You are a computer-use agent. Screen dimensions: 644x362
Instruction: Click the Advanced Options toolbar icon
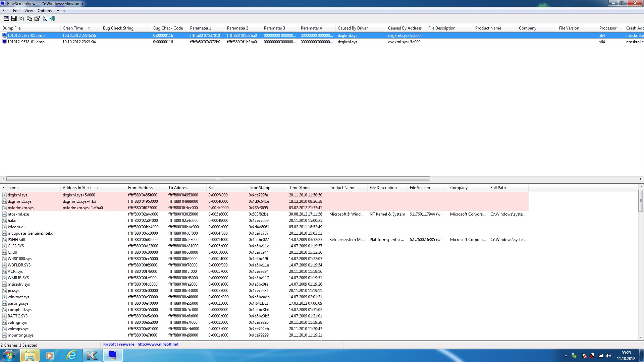tap(6, 18)
